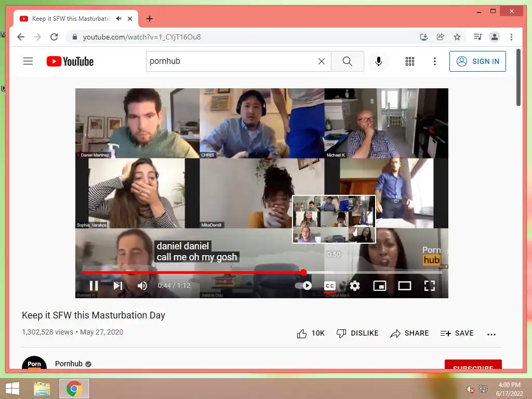Open Chrome media controls icon
532x399 pixels.
tap(478, 37)
